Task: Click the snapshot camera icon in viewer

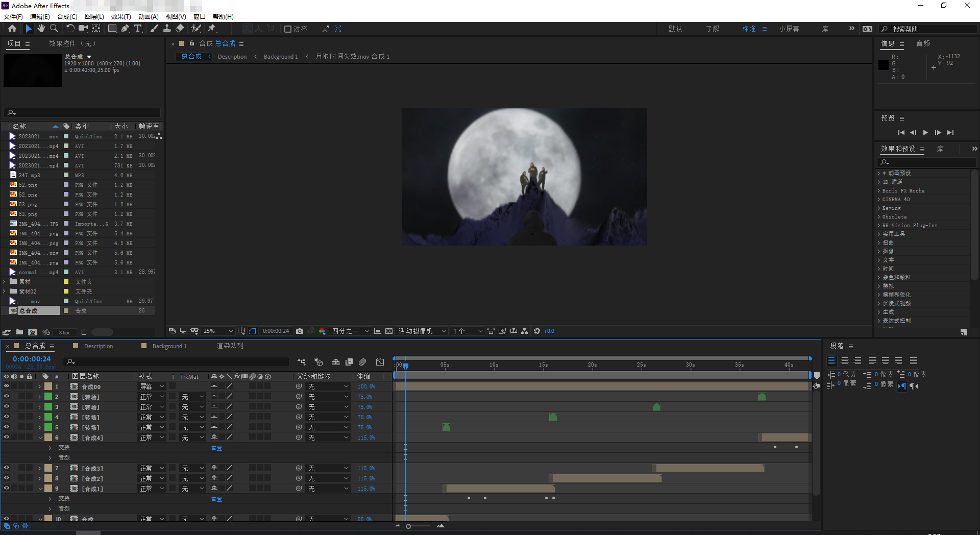Action: pyautogui.click(x=300, y=331)
